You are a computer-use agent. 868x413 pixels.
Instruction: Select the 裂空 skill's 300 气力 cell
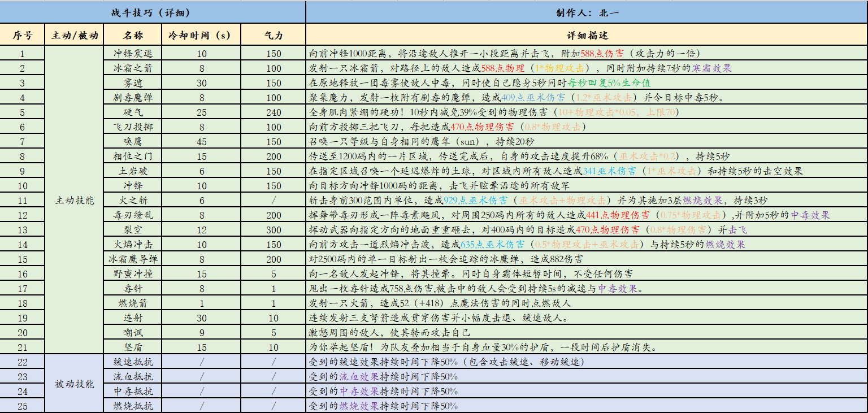point(274,230)
